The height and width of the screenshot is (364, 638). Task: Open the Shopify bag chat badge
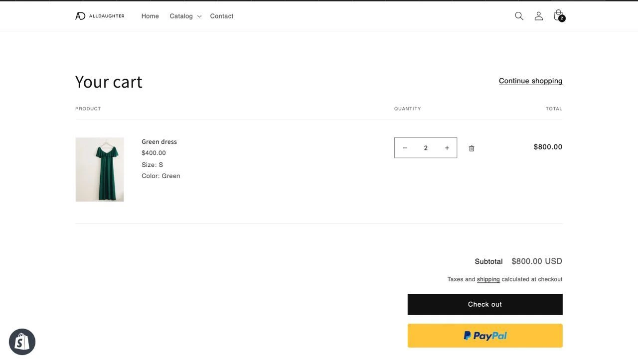(22, 342)
